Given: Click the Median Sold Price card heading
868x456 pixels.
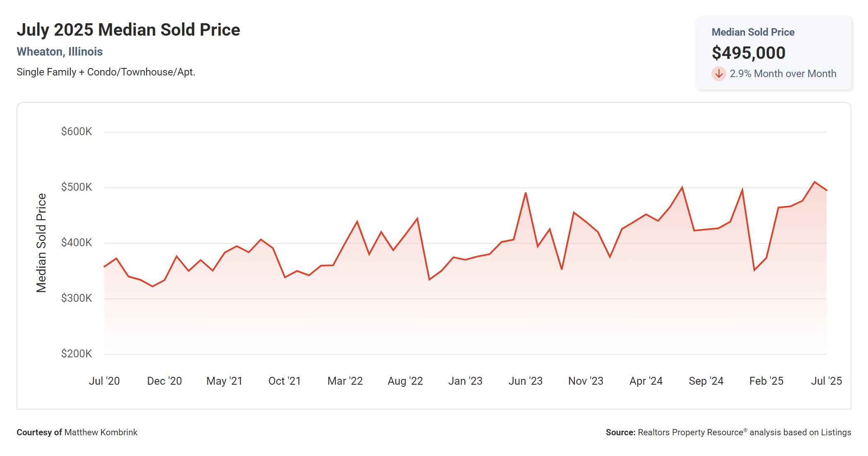Looking at the screenshot, I should pyautogui.click(x=752, y=32).
